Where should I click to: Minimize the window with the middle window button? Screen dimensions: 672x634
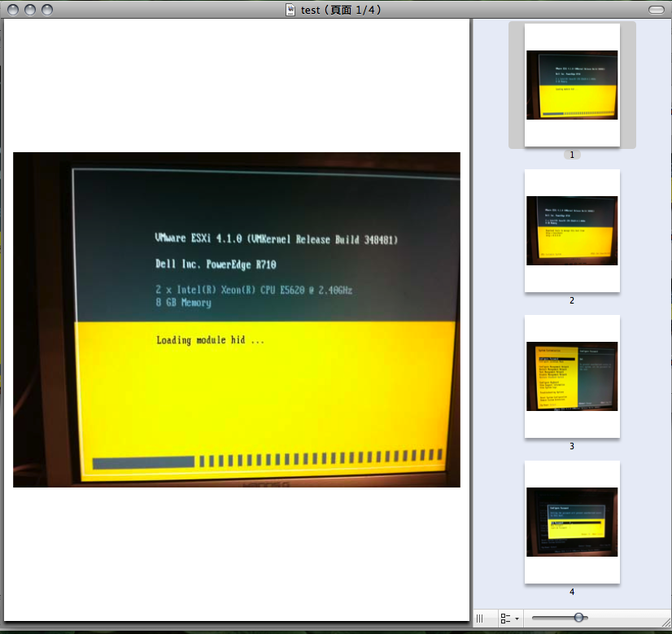30,10
